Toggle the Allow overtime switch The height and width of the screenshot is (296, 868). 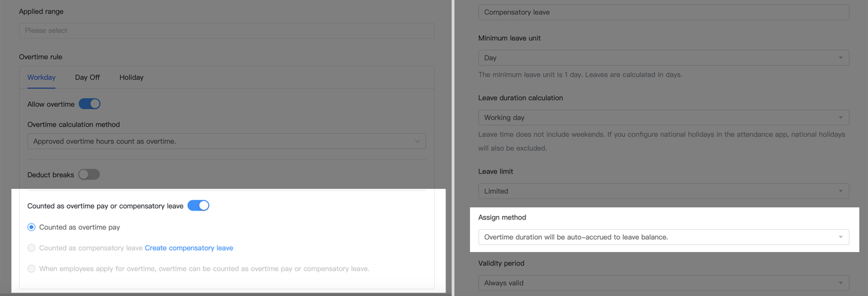[90, 104]
